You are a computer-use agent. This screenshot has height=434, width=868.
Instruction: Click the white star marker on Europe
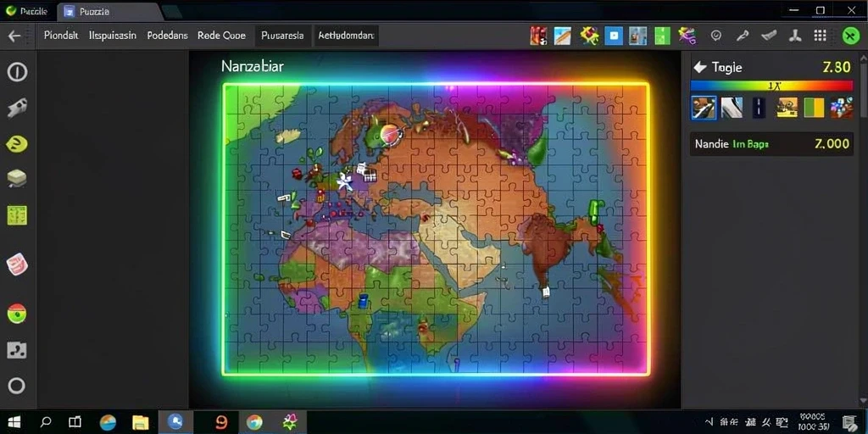pyautogui.click(x=346, y=182)
